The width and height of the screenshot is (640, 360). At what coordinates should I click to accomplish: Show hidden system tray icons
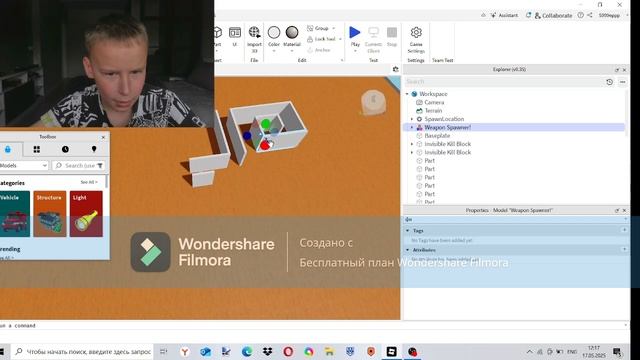[x=529, y=351]
